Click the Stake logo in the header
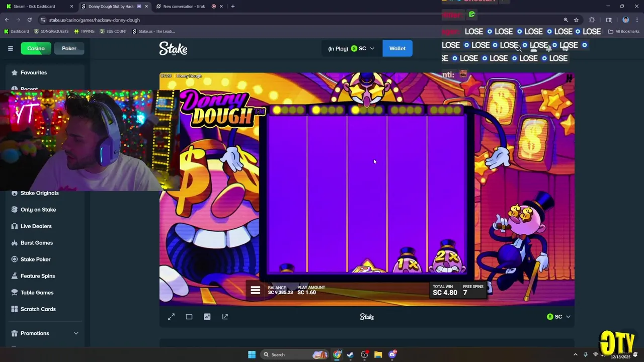 pyautogui.click(x=173, y=48)
